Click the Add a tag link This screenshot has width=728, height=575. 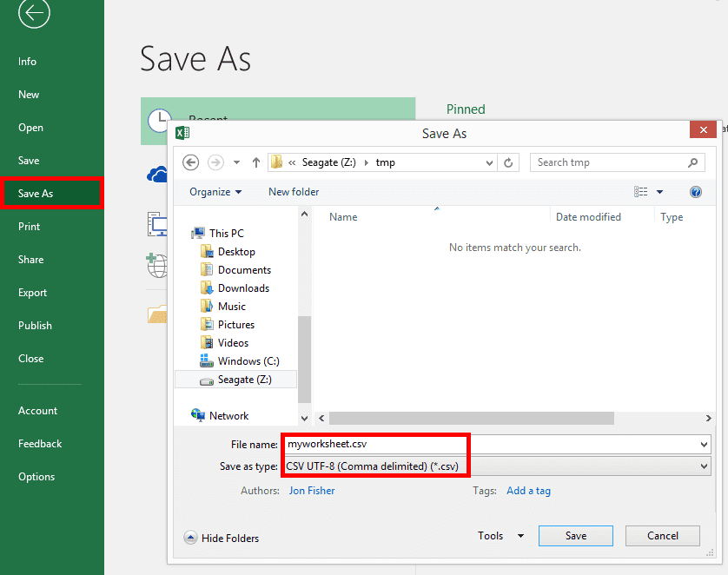pos(528,491)
